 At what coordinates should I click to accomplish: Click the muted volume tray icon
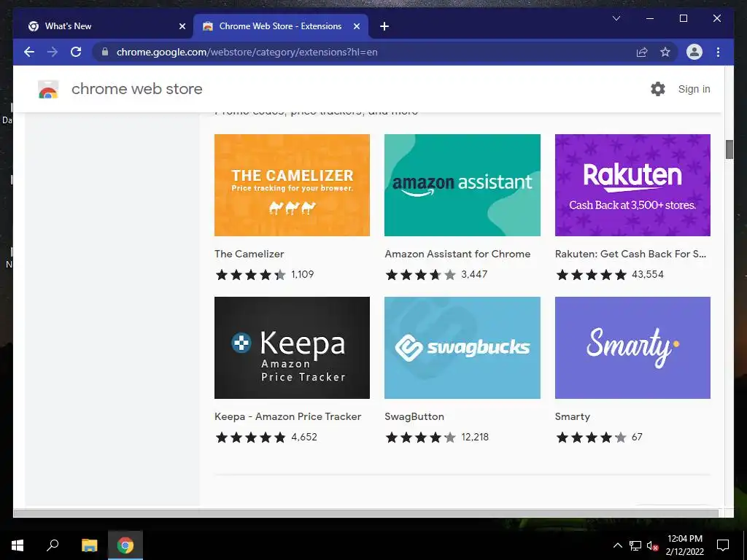pos(653,545)
